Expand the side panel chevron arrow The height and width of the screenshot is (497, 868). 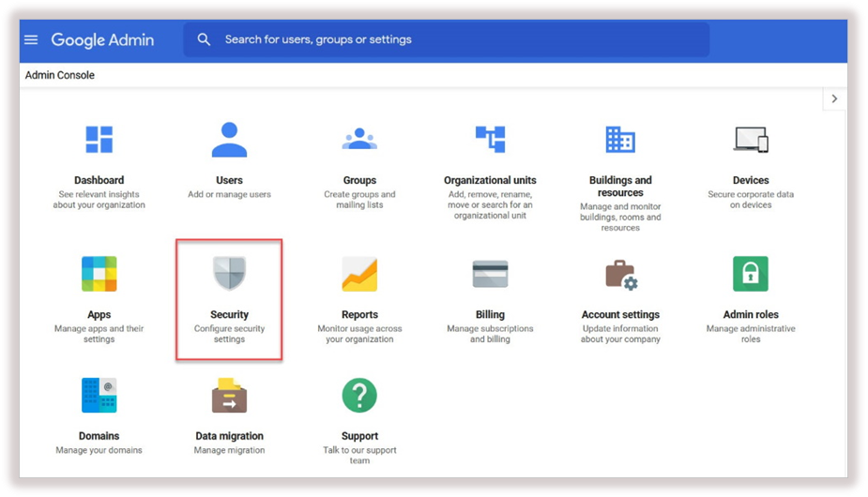pyautogui.click(x=834, y=99)
